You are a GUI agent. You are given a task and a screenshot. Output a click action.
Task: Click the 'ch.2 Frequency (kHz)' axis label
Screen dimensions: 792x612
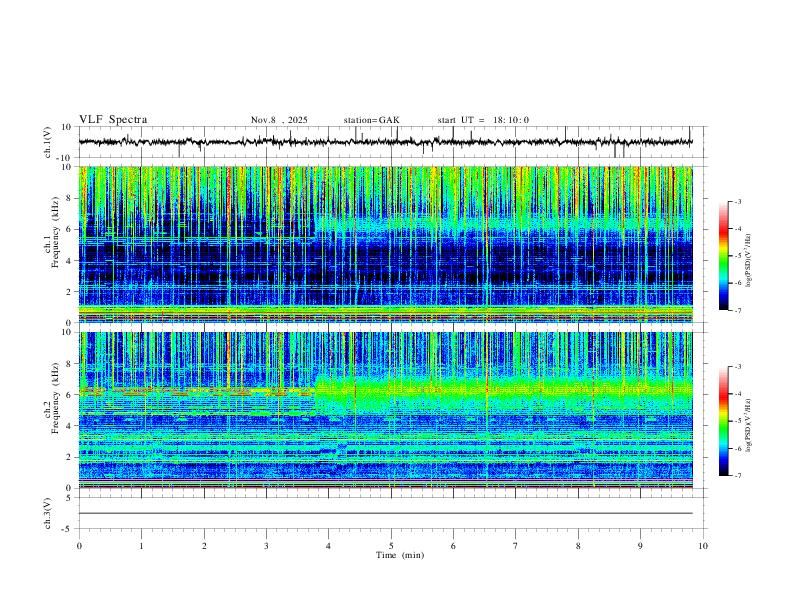pos(52,397)
